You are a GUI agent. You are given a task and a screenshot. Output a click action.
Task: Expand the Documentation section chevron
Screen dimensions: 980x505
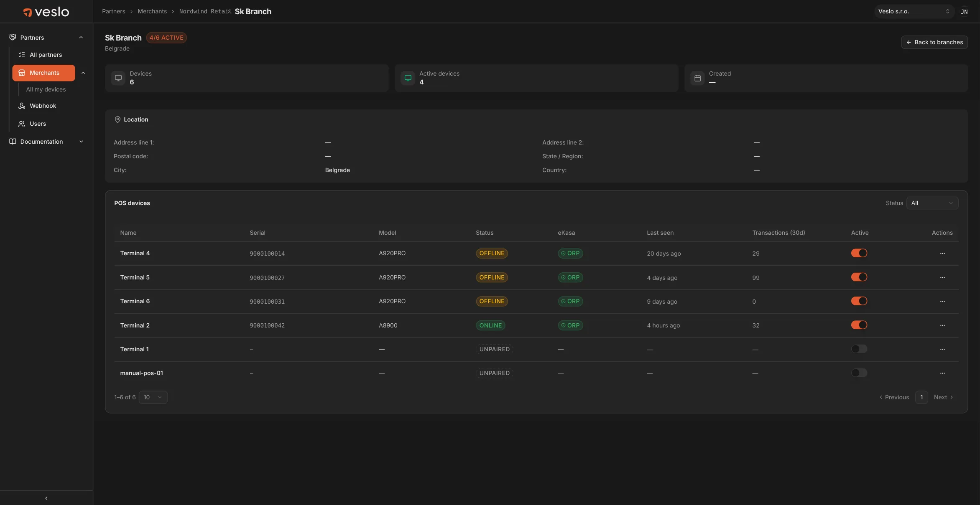pyautogui.click(x=81, y=142)
